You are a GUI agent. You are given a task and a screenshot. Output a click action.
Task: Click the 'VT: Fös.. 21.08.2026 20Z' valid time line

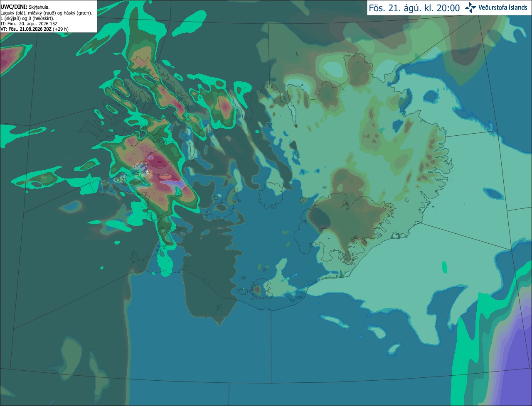tap(26, 29)
